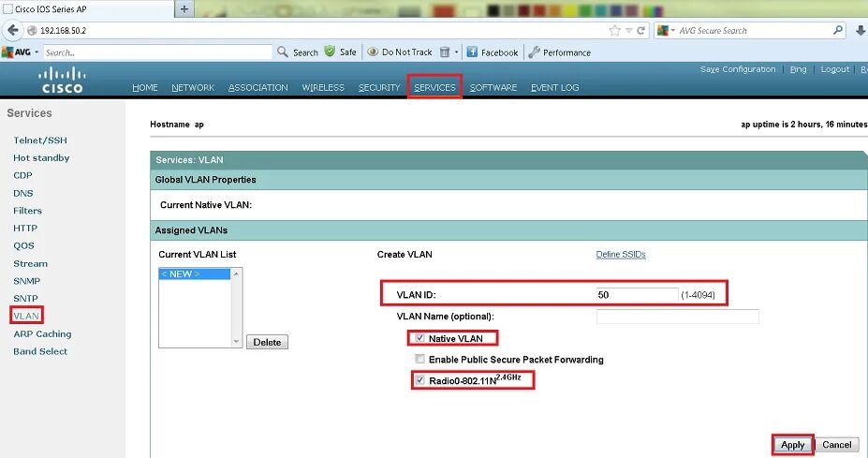Click the Delete button for VLAN list
This screenshot has height=458, width=868.
tap(267, 342)
